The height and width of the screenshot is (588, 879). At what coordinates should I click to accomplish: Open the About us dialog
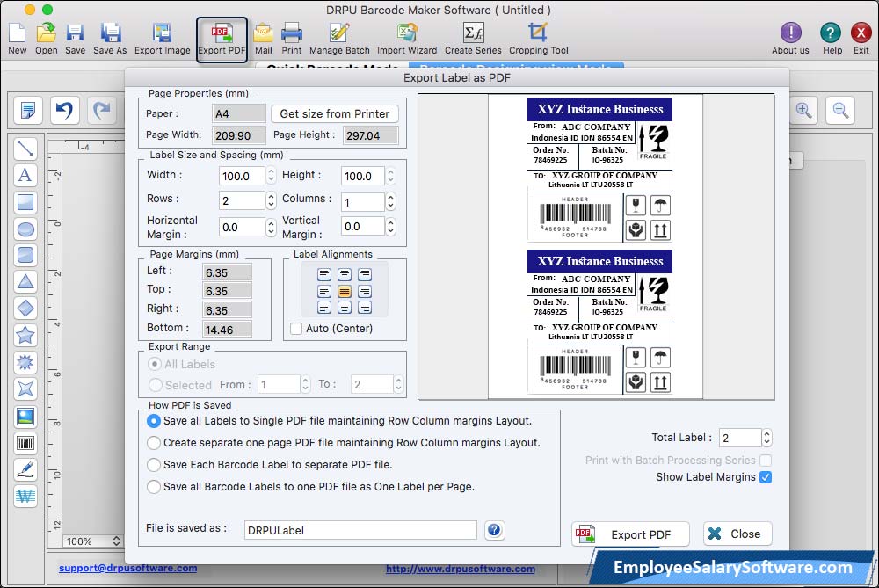790,39
